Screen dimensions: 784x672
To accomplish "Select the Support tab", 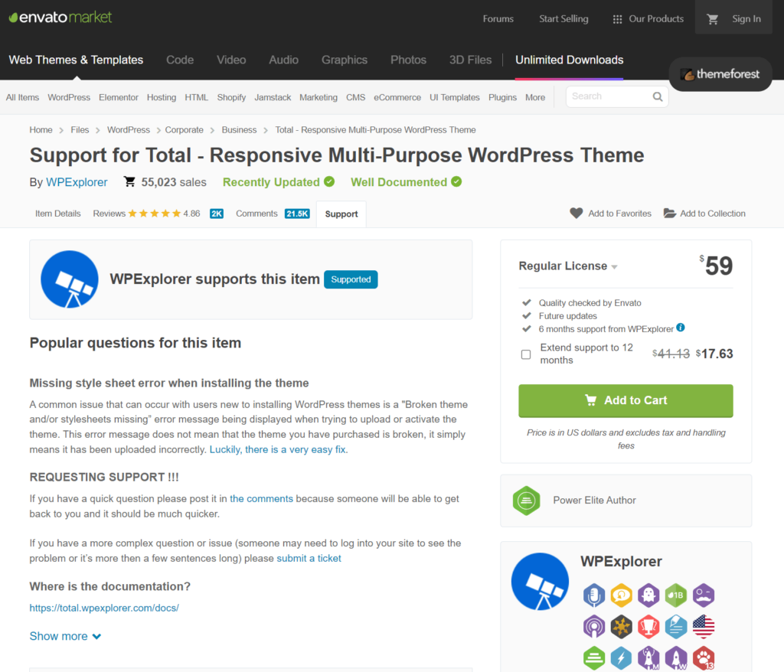I will click(341, 214).
